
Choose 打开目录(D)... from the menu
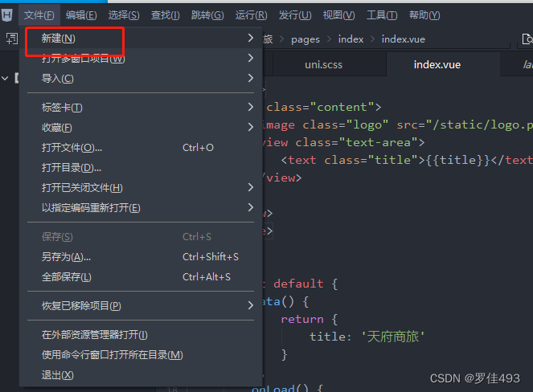(72, 168)
